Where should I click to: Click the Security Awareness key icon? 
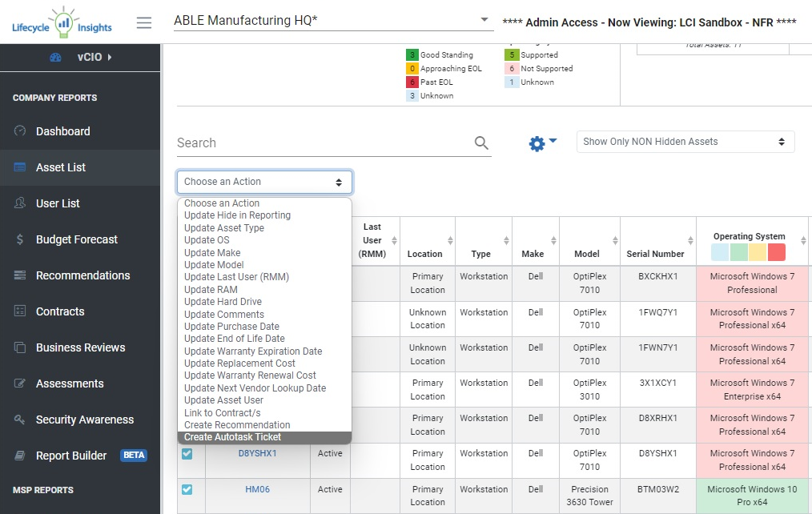[x=20, y=420]
